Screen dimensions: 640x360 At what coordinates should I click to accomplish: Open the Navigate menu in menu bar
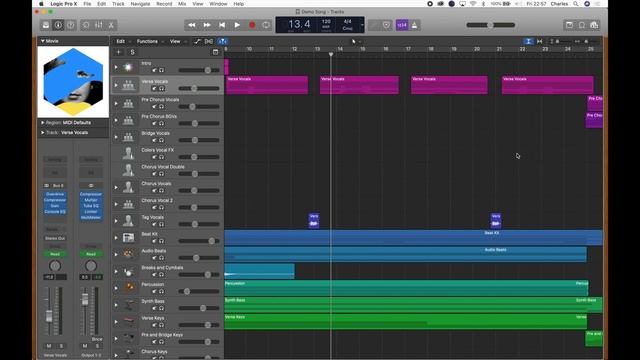click(140, 4)
